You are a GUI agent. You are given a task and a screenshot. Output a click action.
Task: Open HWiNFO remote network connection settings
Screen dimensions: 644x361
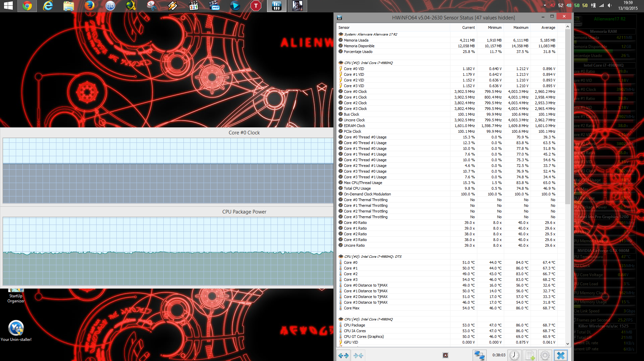[479, 355]
